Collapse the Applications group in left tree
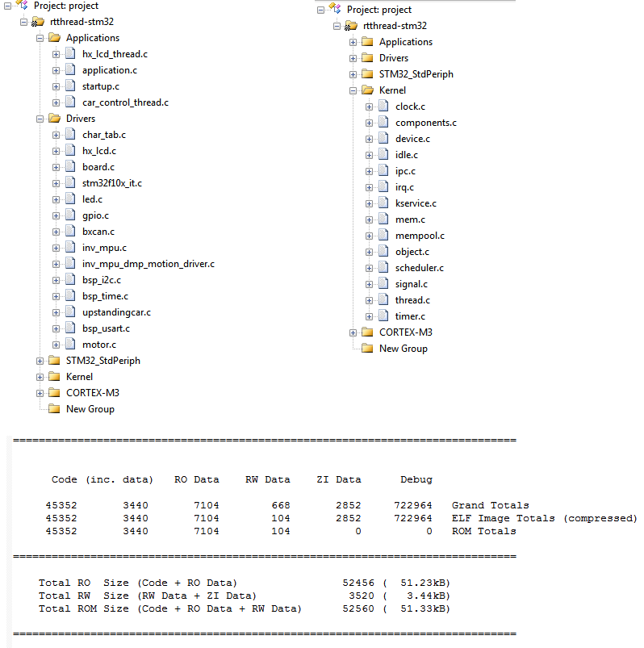 tap(40, 39)
